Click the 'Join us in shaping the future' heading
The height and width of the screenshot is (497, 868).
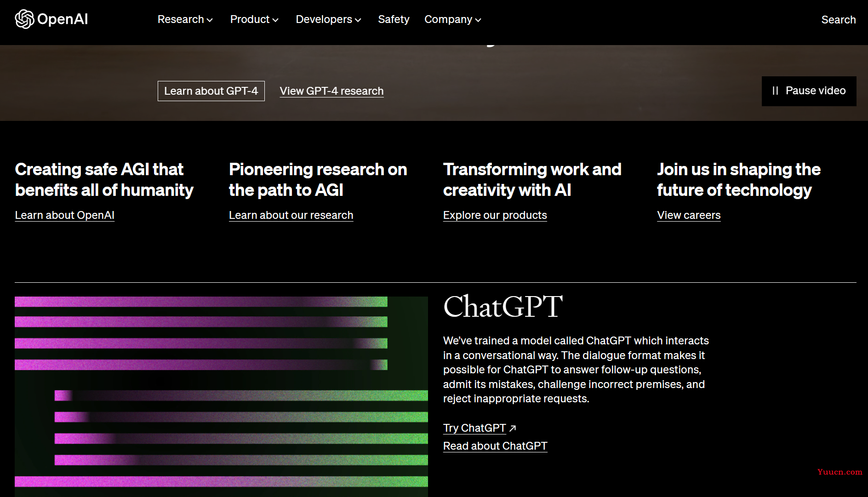tap(739, 180)
